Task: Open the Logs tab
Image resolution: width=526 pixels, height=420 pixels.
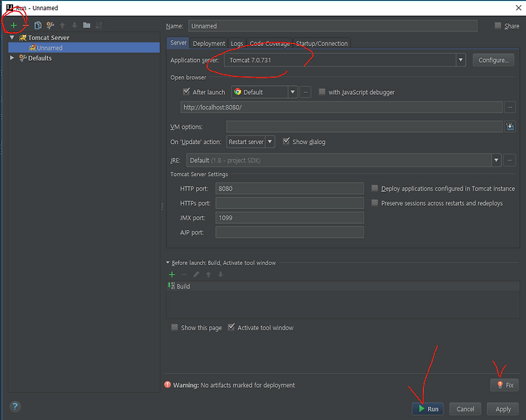Action: (237, 44)
